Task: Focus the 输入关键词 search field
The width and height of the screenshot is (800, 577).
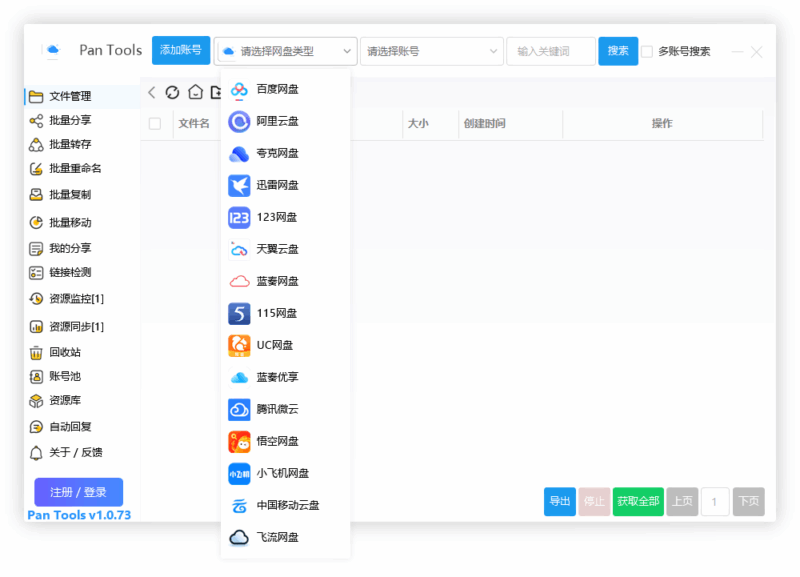Action: (551, 51)
